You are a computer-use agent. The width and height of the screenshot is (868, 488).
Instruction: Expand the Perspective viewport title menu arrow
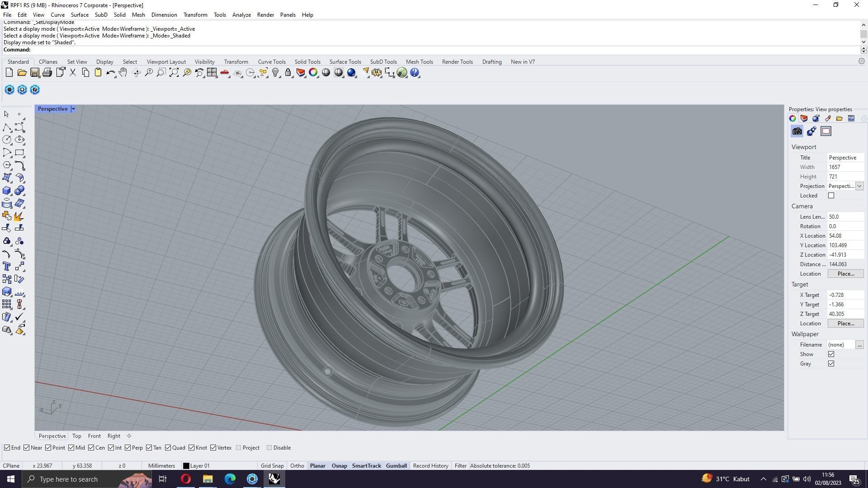coord(73,109)
